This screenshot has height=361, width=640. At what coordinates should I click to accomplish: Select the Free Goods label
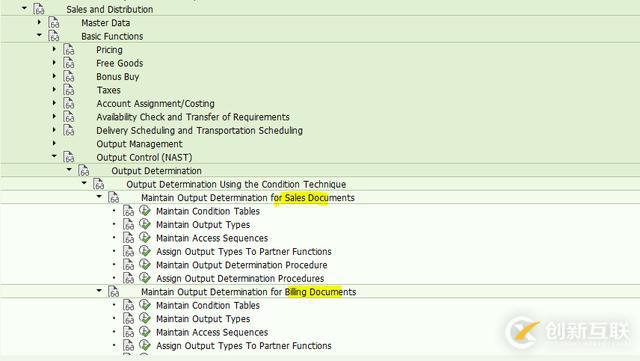pos(120,63)
